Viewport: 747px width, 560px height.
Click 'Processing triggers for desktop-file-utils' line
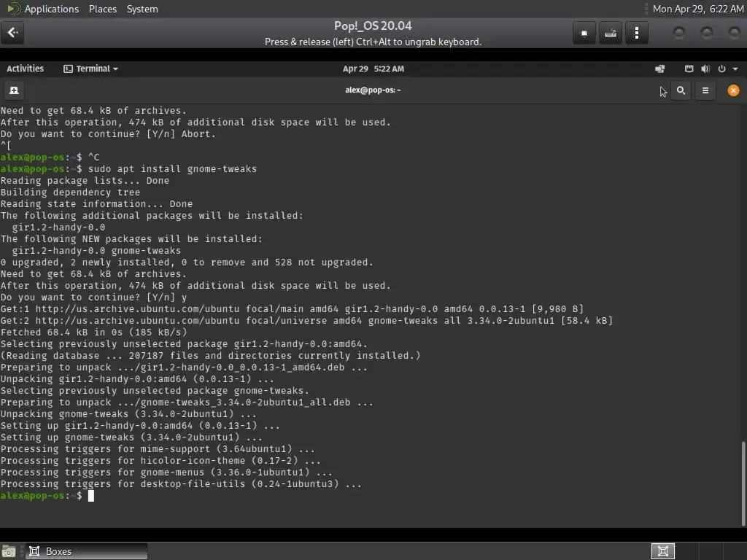point(181,484)
